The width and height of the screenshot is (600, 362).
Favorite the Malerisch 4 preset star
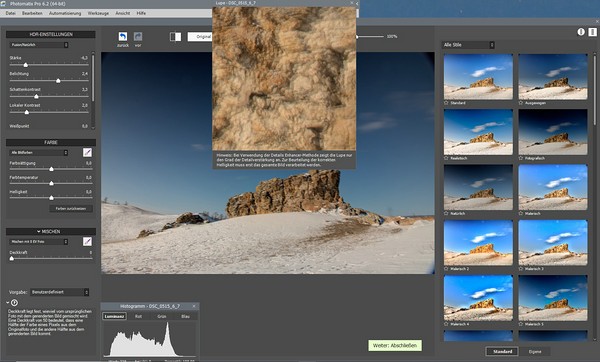point(446,324)
